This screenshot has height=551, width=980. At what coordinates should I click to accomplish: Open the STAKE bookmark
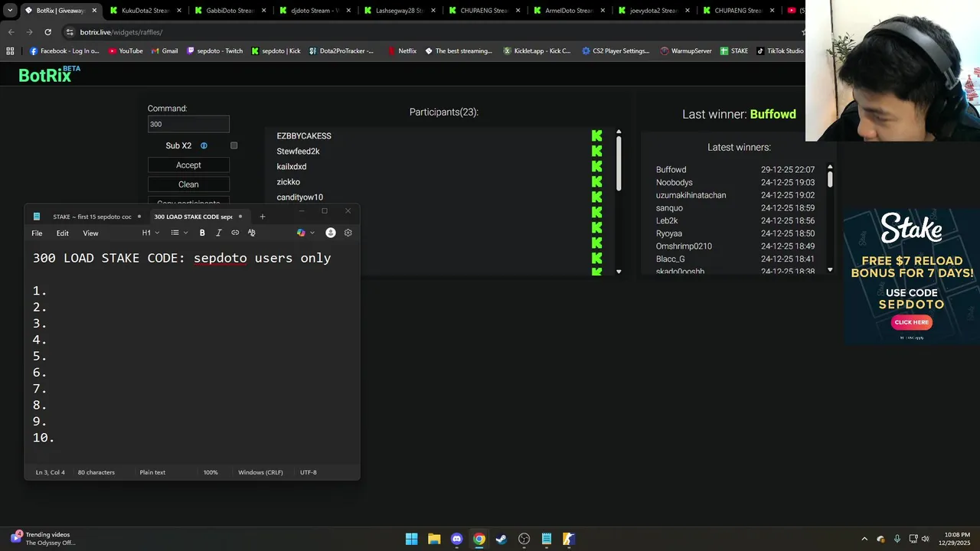pyautogui.click(x=733, y=51)
